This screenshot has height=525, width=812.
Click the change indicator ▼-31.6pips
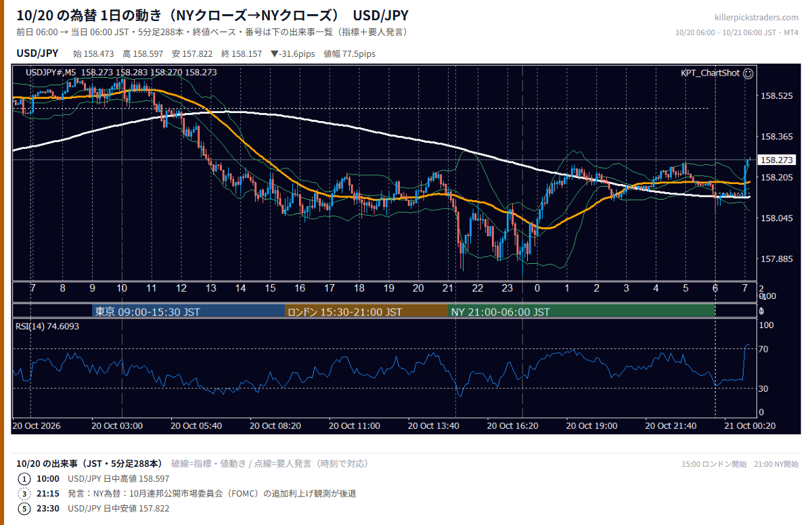coord(293,54)
